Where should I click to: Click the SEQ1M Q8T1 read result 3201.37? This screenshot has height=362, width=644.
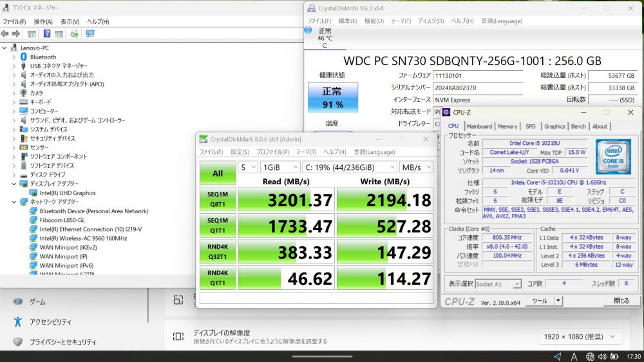coord(286,200)
